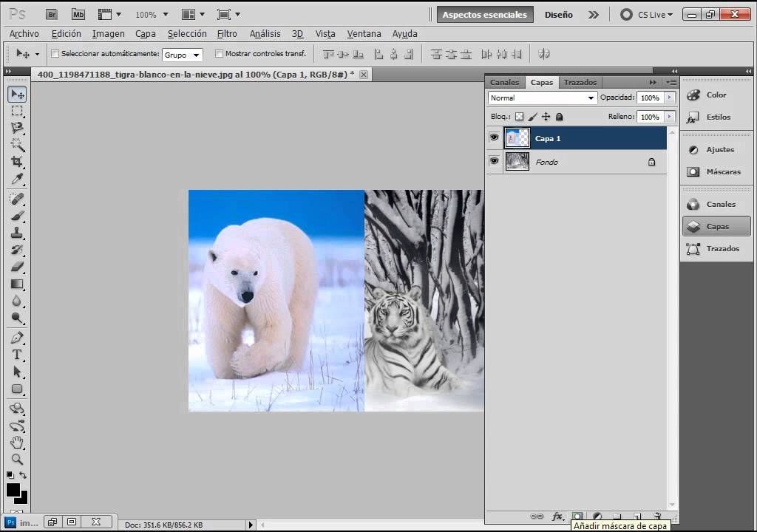Image resolution: width=757 pixels, height=532 pixels.
Task: Open the Ajustes panel button
Action: point(716,150)
